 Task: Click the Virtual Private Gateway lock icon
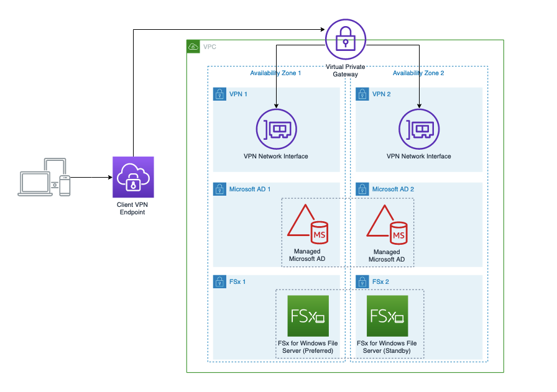click(345, 39)
